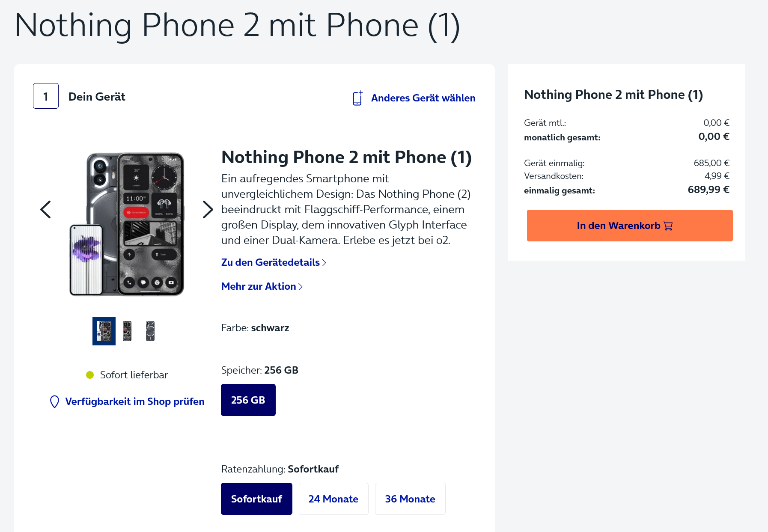Click the main Nothing Phone product image

[x=127, y=224]
